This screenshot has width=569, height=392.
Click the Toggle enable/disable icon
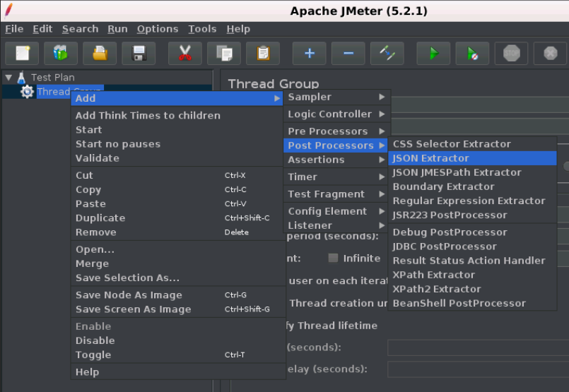click(x=387, y=53)
